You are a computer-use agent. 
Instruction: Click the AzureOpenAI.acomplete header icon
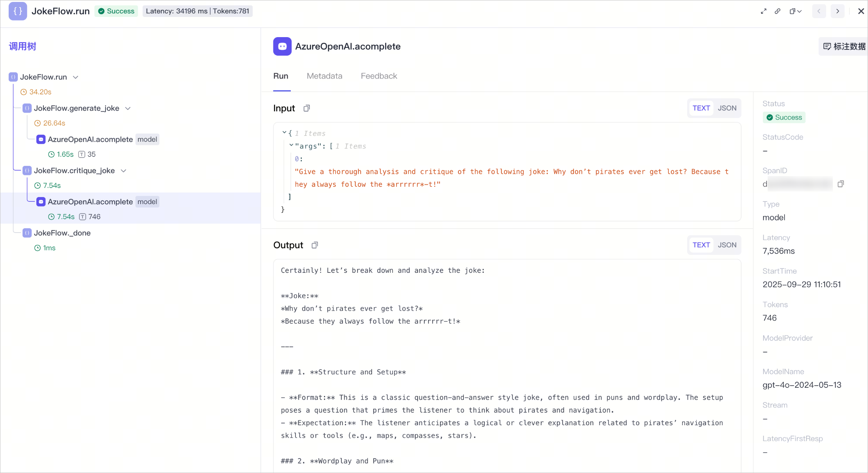[282, 46]
